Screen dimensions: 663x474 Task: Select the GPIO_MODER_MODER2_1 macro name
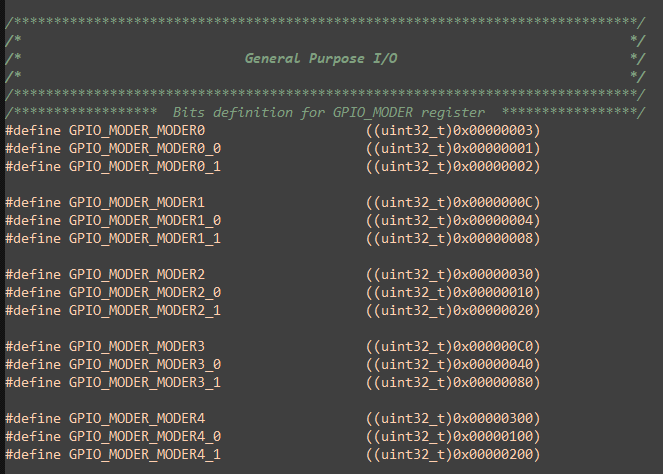point(145,310)
